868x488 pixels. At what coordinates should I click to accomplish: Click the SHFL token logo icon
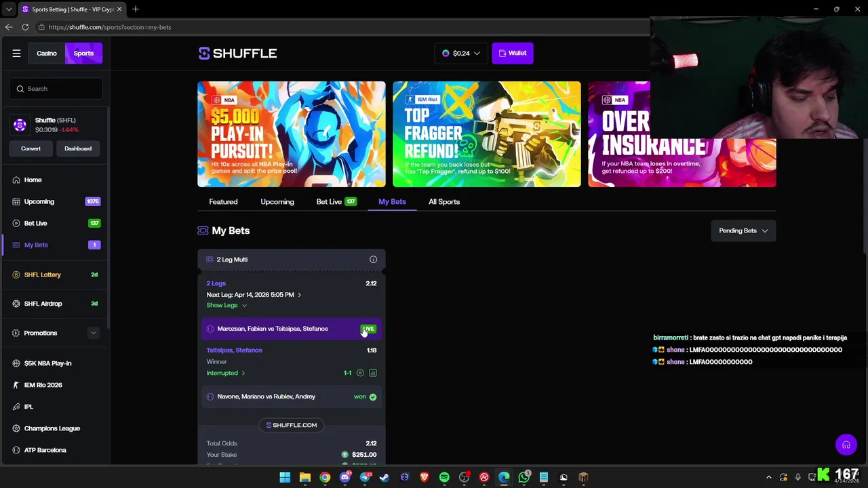(x=20, y=125)
